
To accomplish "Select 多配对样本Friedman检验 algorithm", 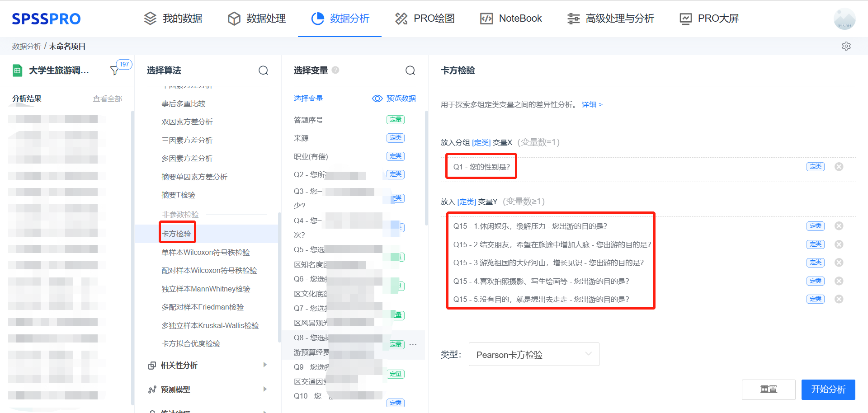I will tap(203, 307).
